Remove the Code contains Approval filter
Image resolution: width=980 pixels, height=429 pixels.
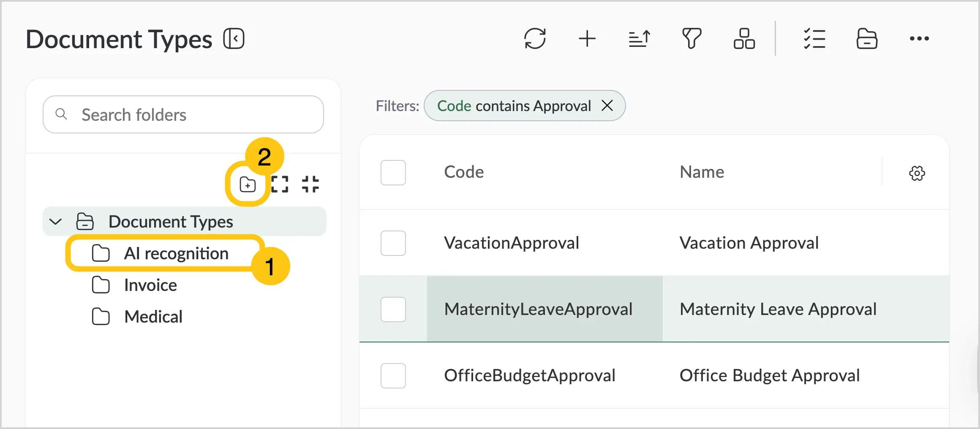(x=607, y=106)
